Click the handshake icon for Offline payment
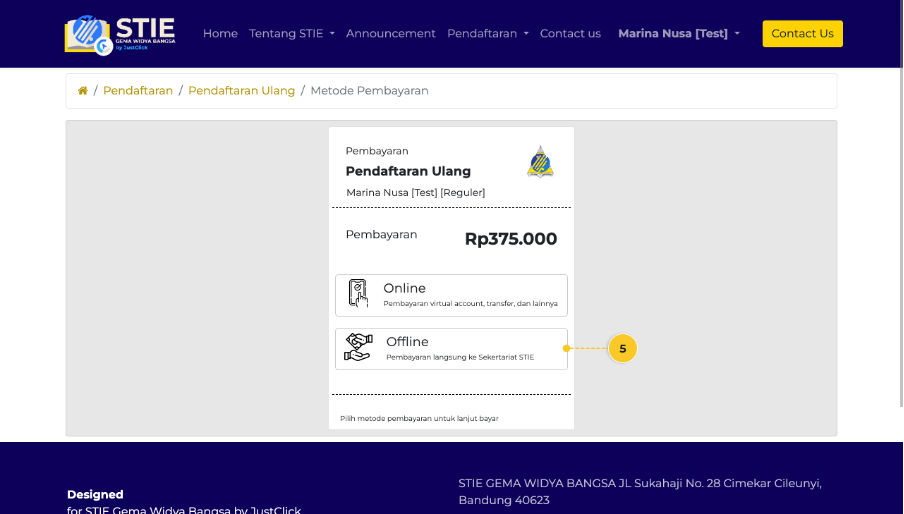This screenshot has height=514, width=904. point(358,347)
